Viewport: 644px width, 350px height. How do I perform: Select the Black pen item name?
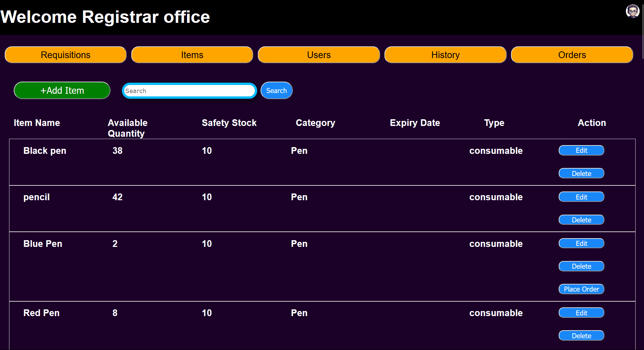pos(45,150)
